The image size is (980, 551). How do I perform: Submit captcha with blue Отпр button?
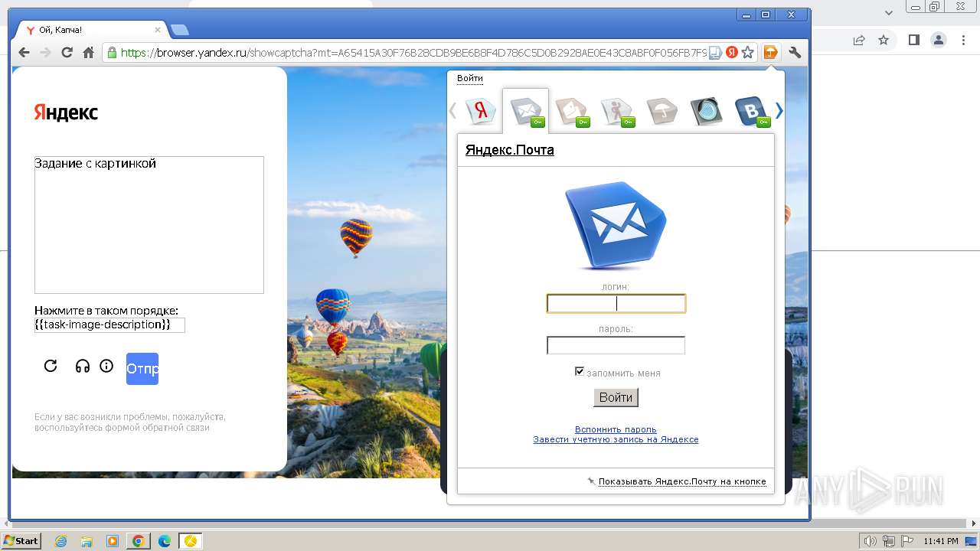(142, 369)
